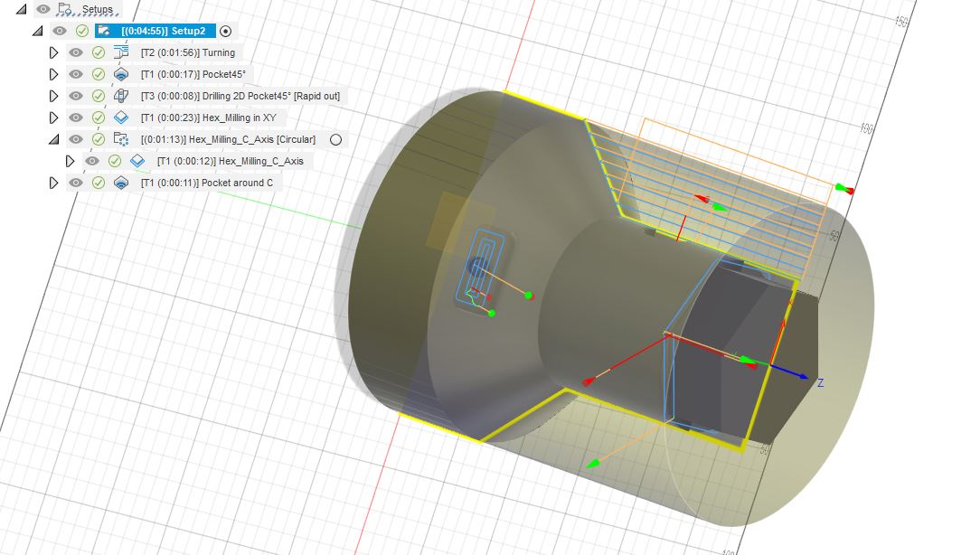This screenshot has width=980, height=555.
Task: Expand the Drilling 2D Pocket45° operation
Action: 53,96
